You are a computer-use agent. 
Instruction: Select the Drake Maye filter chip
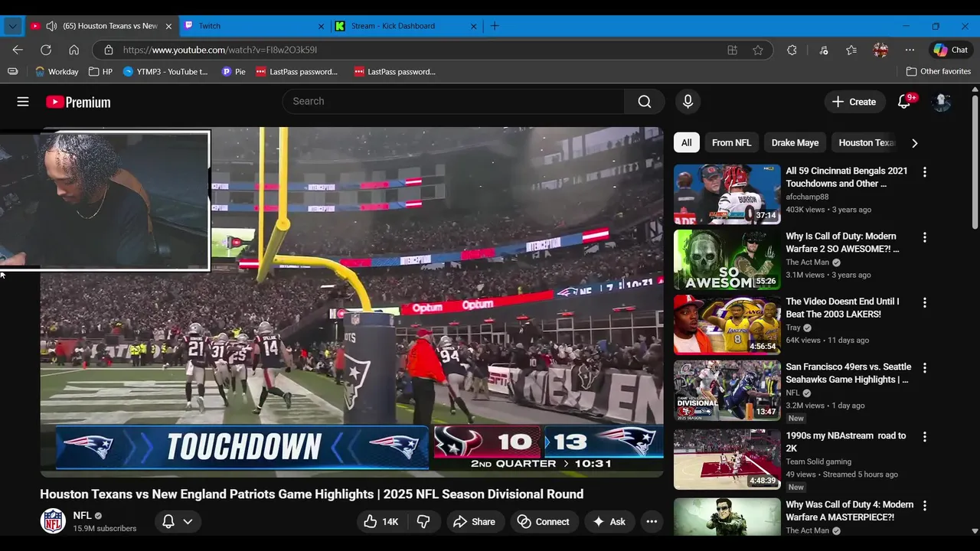(795, 143)
